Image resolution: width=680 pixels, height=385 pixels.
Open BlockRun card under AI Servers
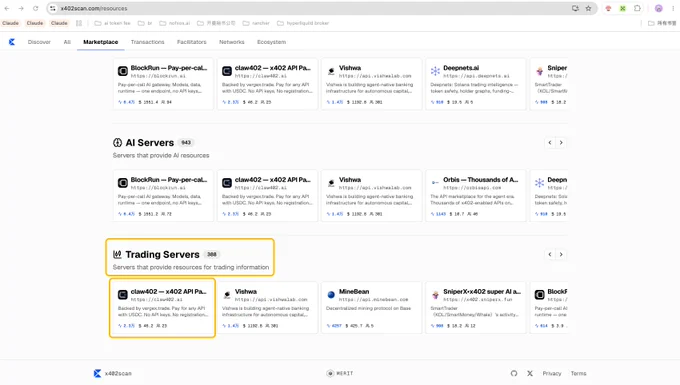click(x=163, y=196)
